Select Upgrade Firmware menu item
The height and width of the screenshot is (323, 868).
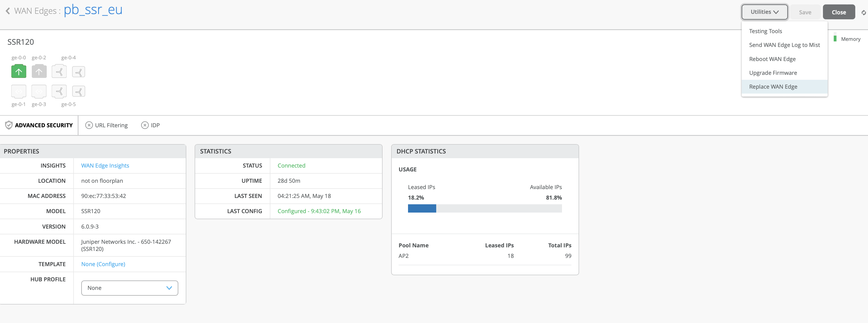tap(773, 73)
